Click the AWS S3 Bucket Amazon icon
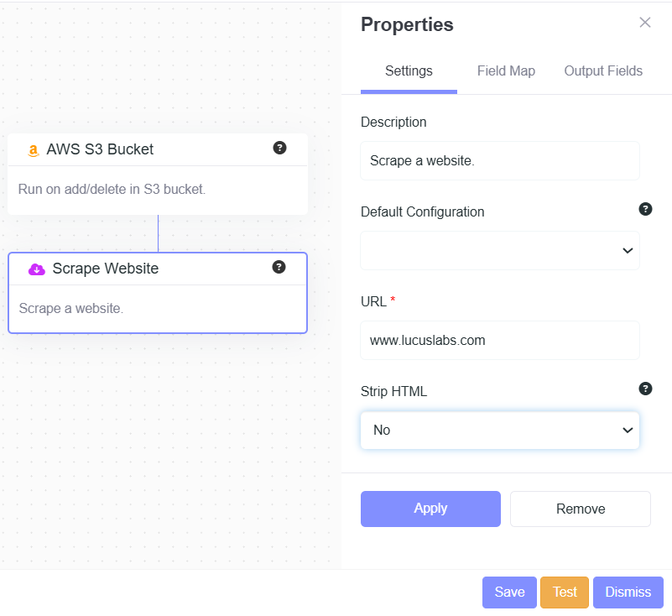 (x=34, y=150)
